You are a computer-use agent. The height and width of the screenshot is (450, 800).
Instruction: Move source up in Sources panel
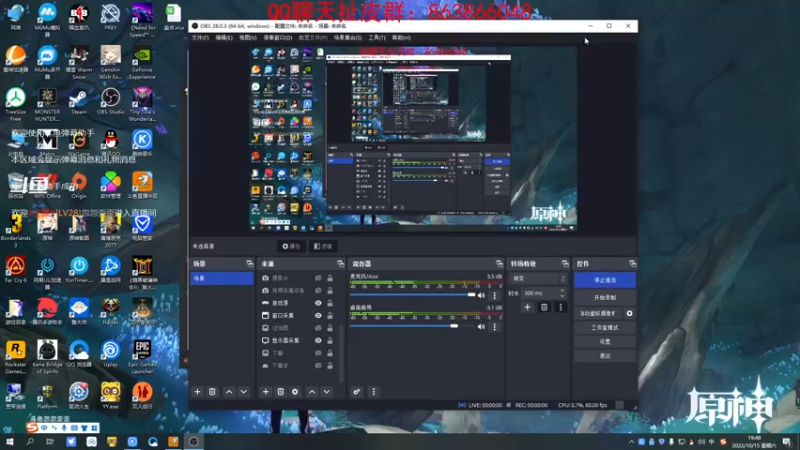312,392
